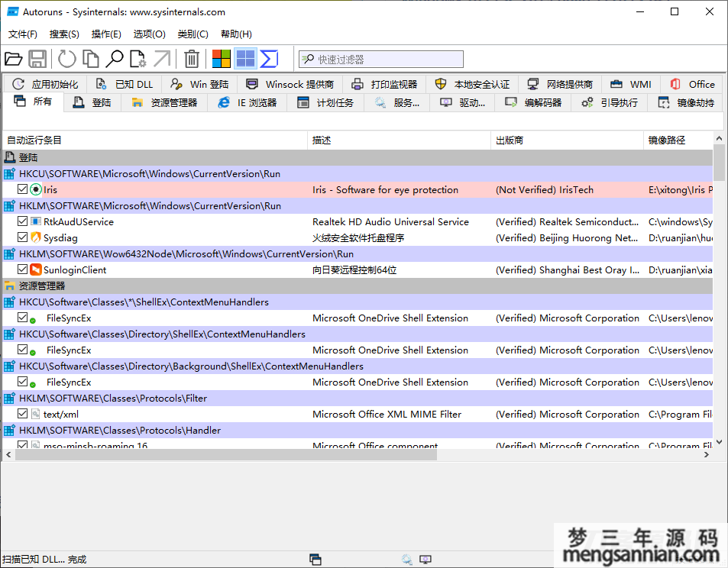Click '(Verified) Realtek Semiconduct...' publisher cell
This screenshot has width=728, height=568.
pyautogui.click(x=567, y=222)
